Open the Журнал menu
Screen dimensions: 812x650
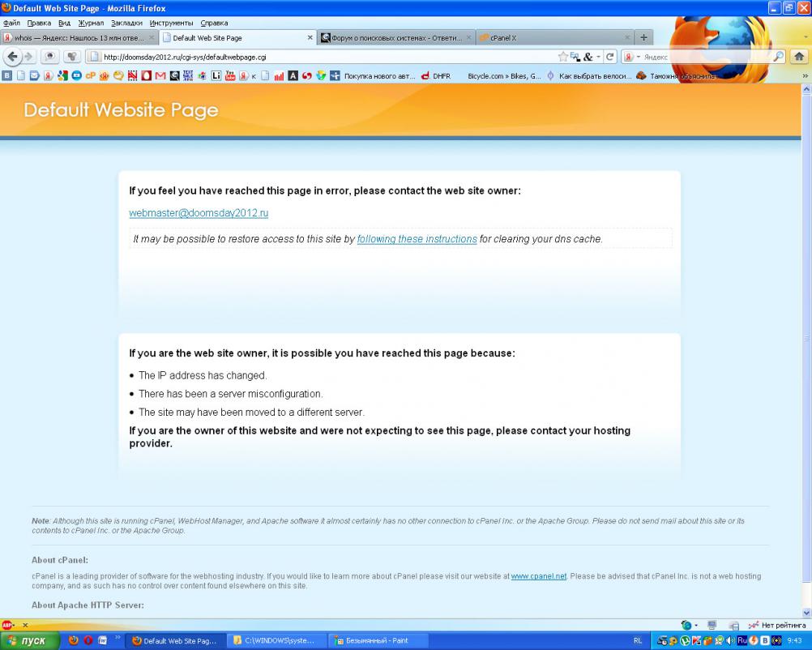(x=91, y=23)
